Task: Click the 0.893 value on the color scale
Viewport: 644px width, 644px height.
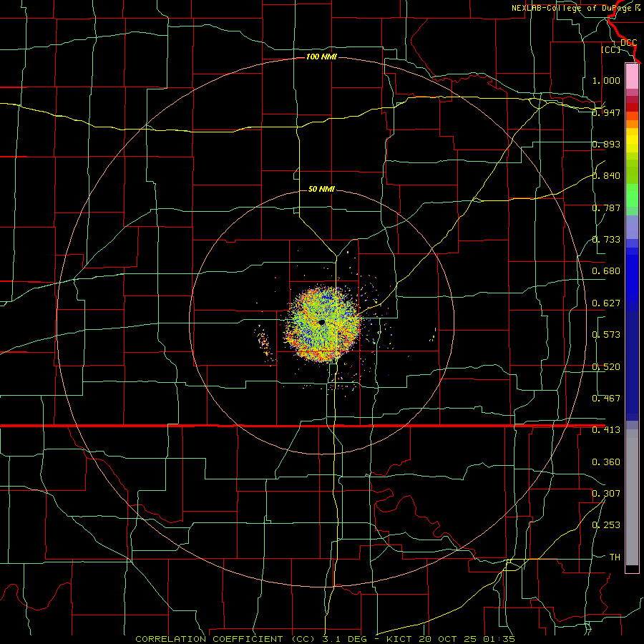Action: [x=606, y=144]
